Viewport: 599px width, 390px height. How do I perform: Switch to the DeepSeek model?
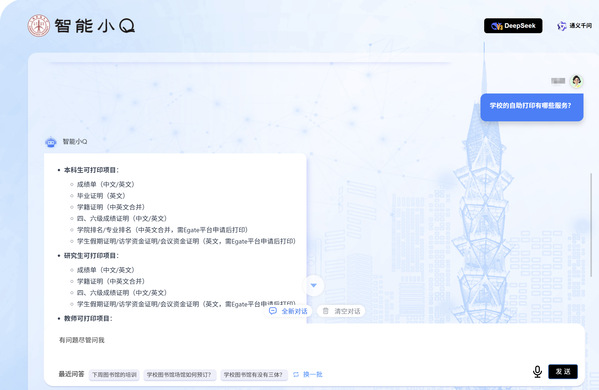[513, 26]
